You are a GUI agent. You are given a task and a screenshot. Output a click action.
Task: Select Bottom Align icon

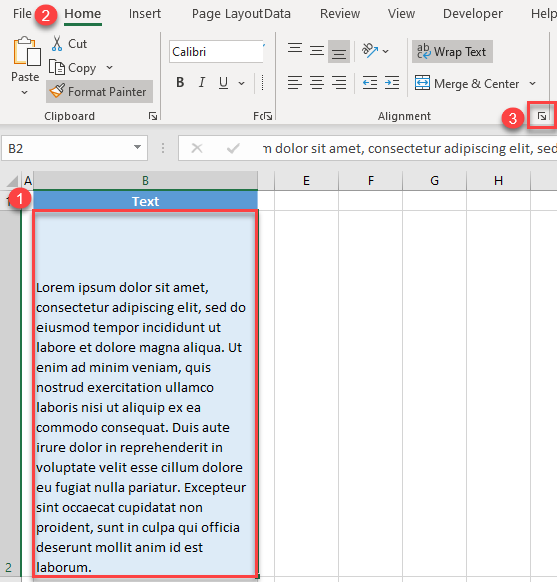tap(338, 52)
